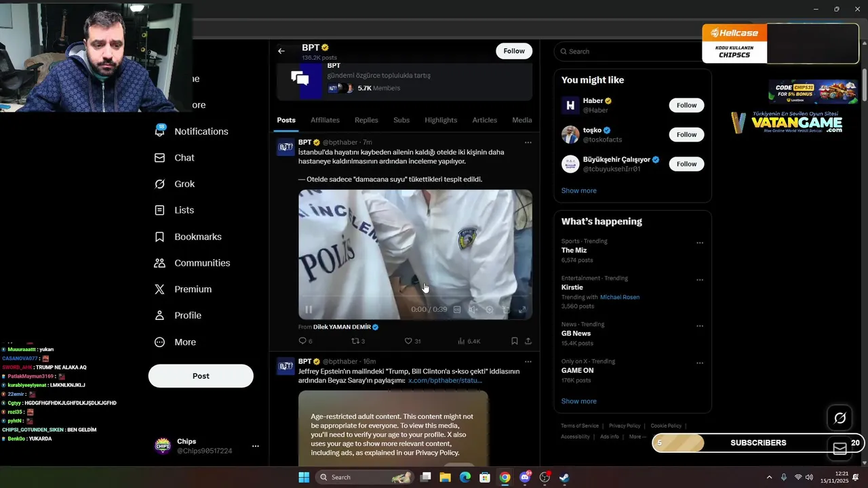View analytics of the 6.4K views post
This screenshot has height=488, width=868.
pyautogui.click(x=469, y=341)
